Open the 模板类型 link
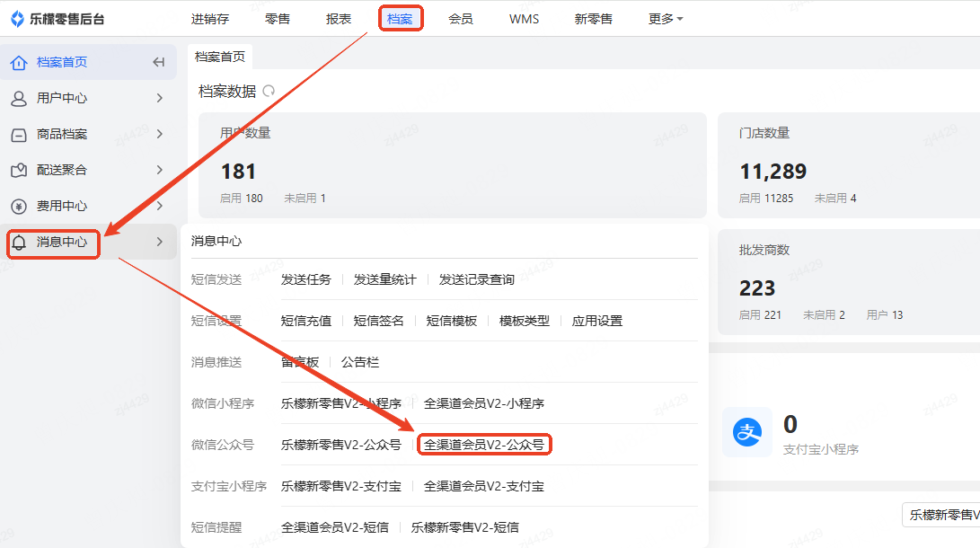The width and height of the screenshot is (980, 548). coord(525,321)
